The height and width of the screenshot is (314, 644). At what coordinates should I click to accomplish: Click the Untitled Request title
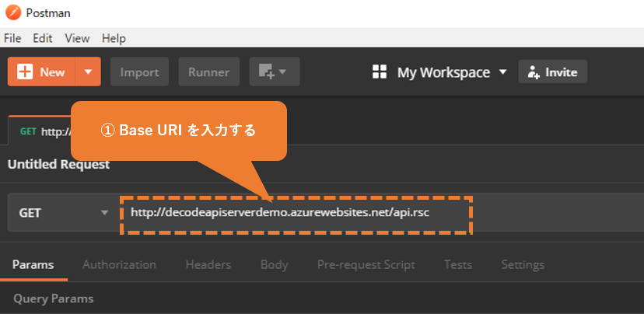tap(59, 165)
